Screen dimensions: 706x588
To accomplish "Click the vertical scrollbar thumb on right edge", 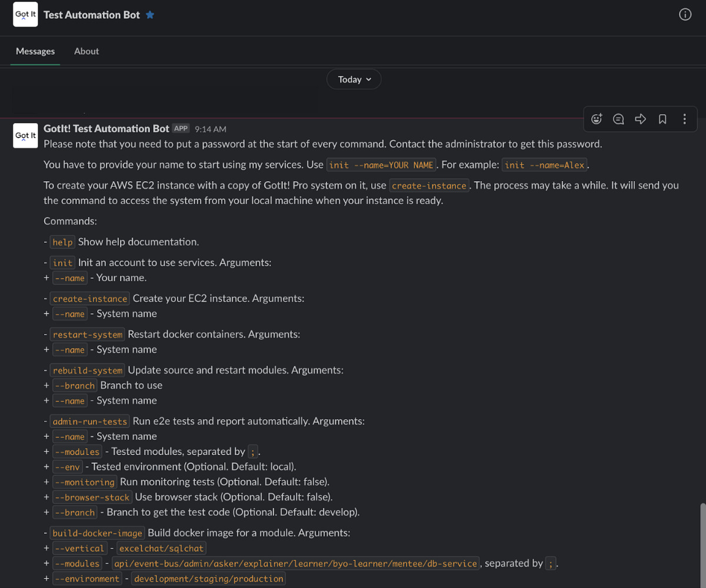I will (x=702, y=544).
